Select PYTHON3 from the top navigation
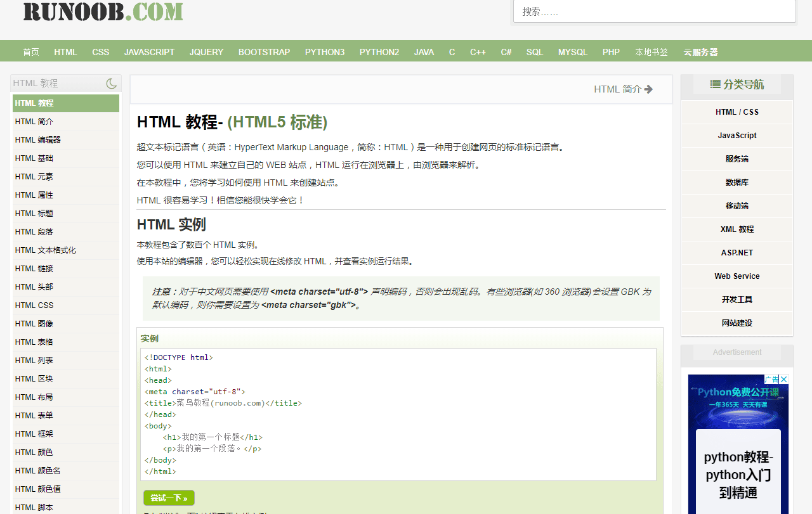 point(324,52)
